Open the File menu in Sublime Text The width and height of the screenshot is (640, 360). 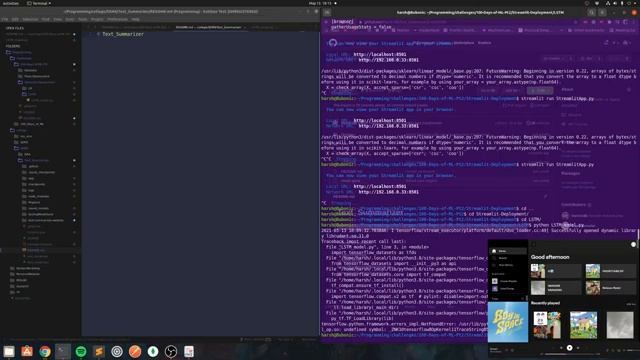[5, 19]
